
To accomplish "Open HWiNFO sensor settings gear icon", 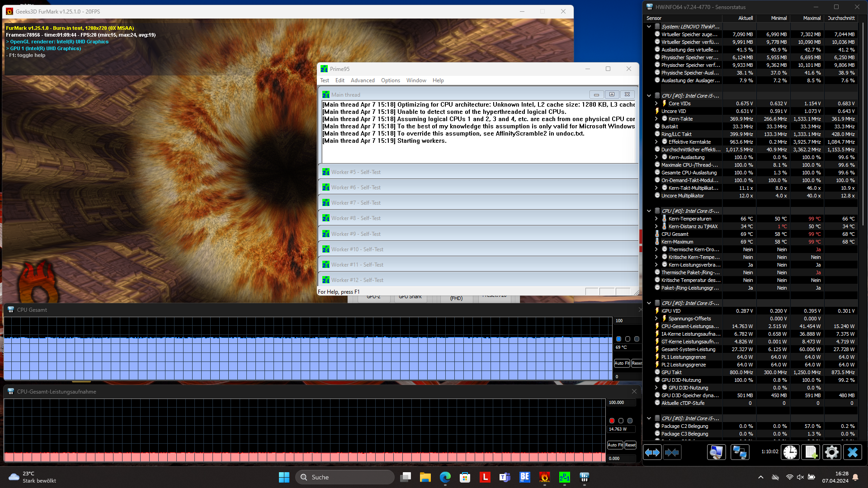I will pos(831,452).
